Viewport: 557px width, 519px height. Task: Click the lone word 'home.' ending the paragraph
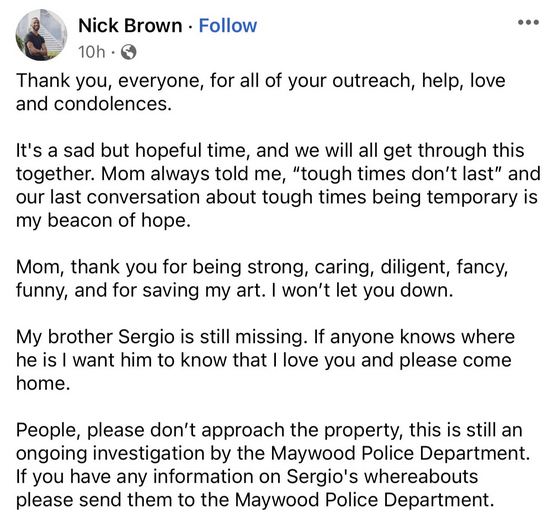click(x=43, y=383)
